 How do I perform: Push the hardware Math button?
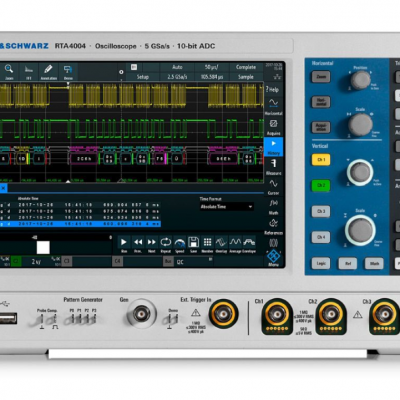pyautogui.click(x=374, y=263)
